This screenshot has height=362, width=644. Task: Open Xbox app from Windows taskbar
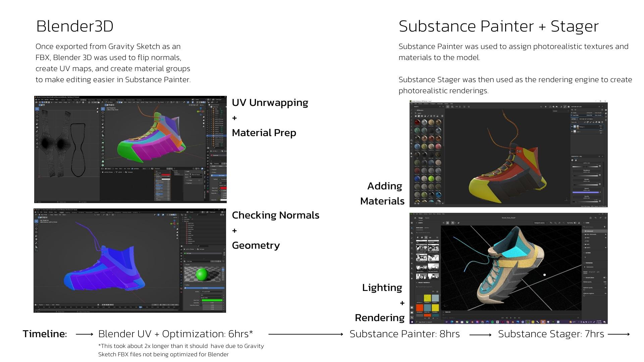[467, 322]
